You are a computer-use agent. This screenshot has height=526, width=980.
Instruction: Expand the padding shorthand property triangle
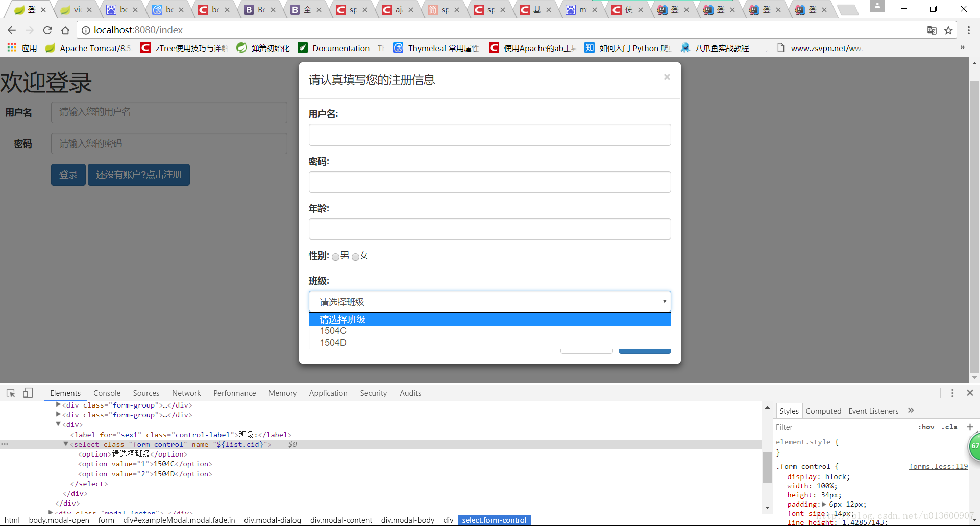(x=824, y=504)
